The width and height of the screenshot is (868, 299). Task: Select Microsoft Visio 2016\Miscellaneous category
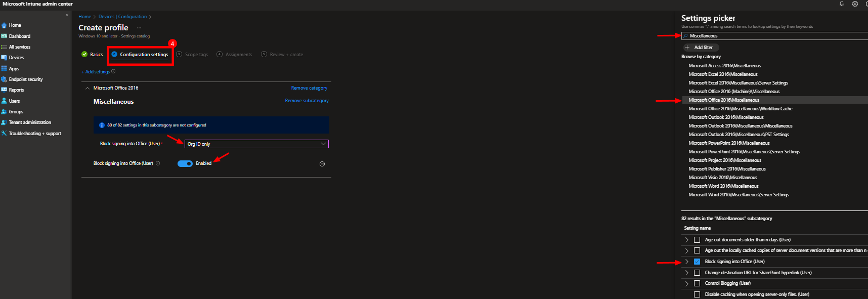723,178
